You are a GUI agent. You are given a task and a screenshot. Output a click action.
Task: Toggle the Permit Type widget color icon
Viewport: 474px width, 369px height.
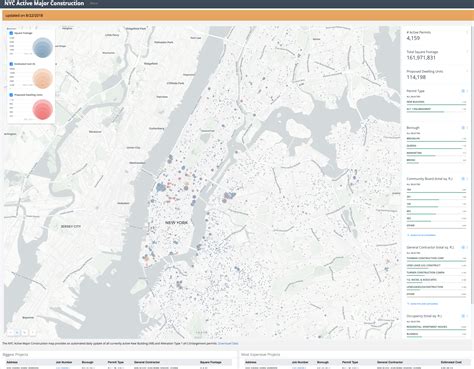coord(463,91)
